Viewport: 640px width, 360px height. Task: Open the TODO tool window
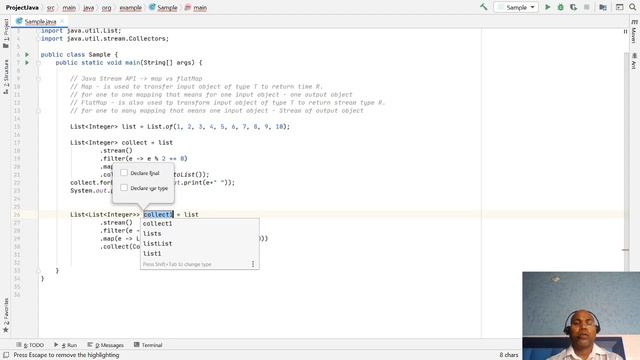(30, 345)
